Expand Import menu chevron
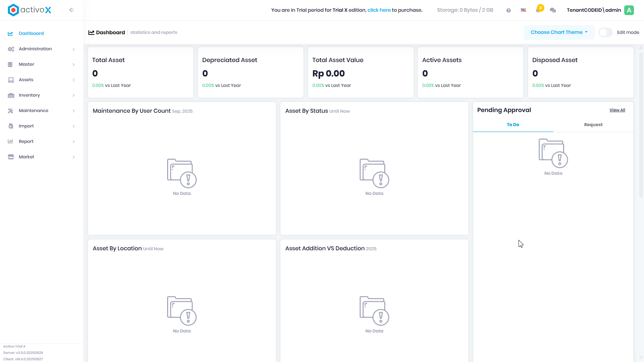The height and width of the screenshot is (362, 644). (x=73, y=126)
